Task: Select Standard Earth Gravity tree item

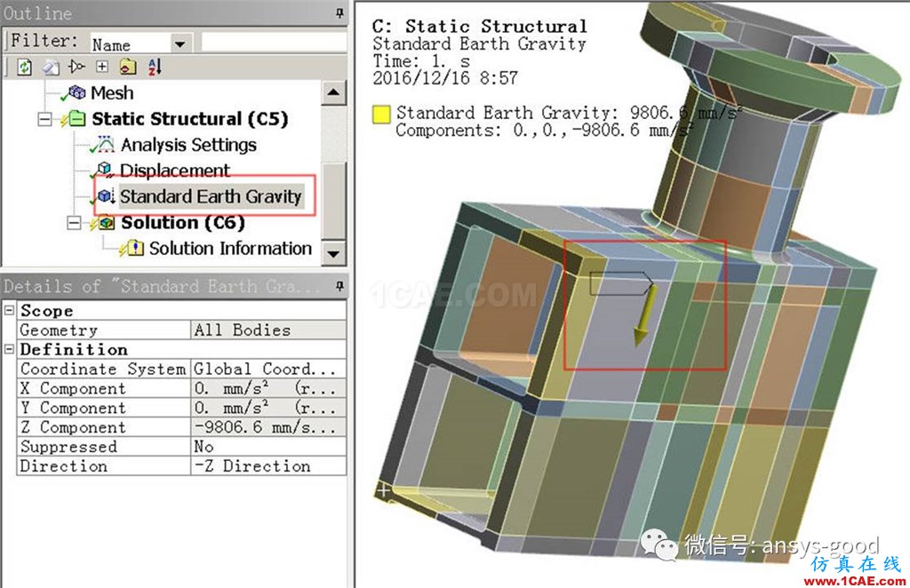Action: (x=211, y=196)
